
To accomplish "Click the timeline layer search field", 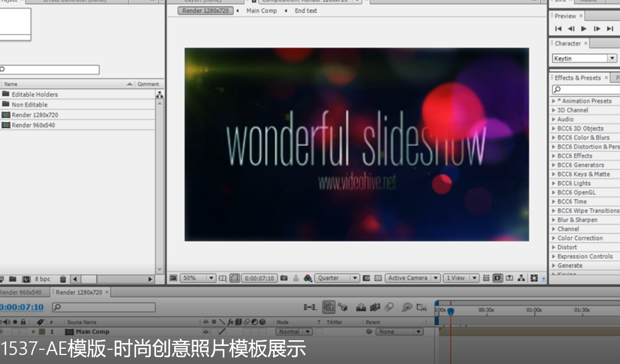I will click(104, 307).
